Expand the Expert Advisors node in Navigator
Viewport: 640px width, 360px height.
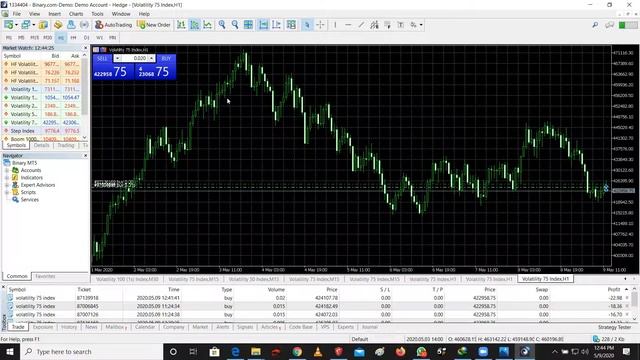pyautogui.click(x=7, y=185)
